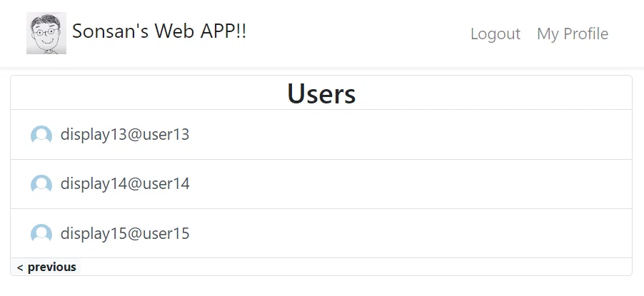The width and height of the screenshot is (644, 296).
Task: Click the Users heading
Action: coord(321,93)
